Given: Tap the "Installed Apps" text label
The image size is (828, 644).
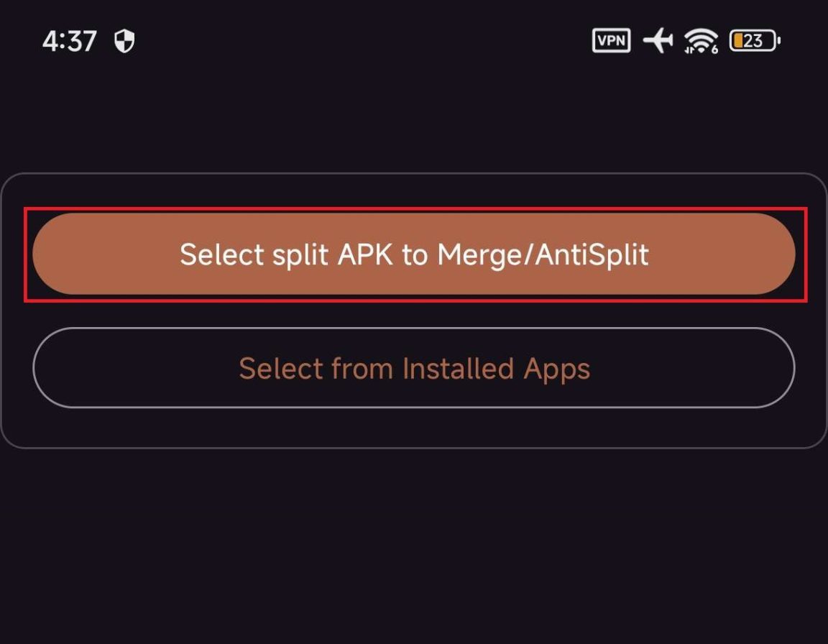Looking at the screenshot, I should pos(496,368).
